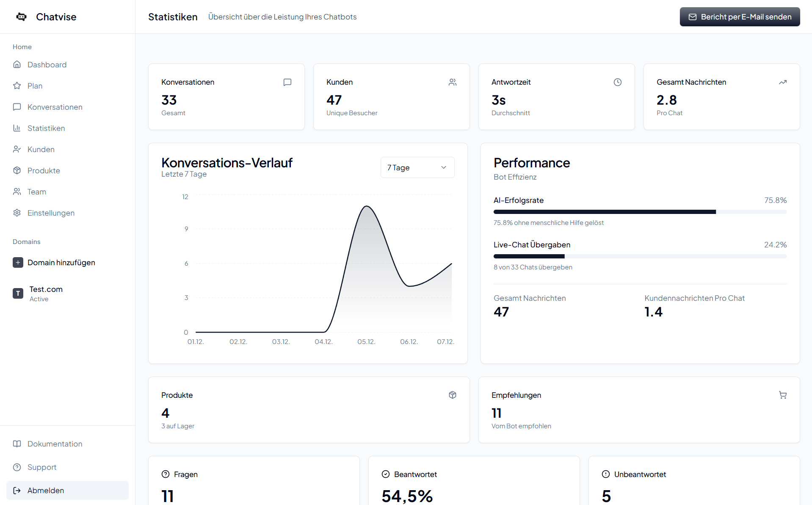Expand the chevron arrow in the range selector
Screen dimensions: 812x505
[443, 167]
